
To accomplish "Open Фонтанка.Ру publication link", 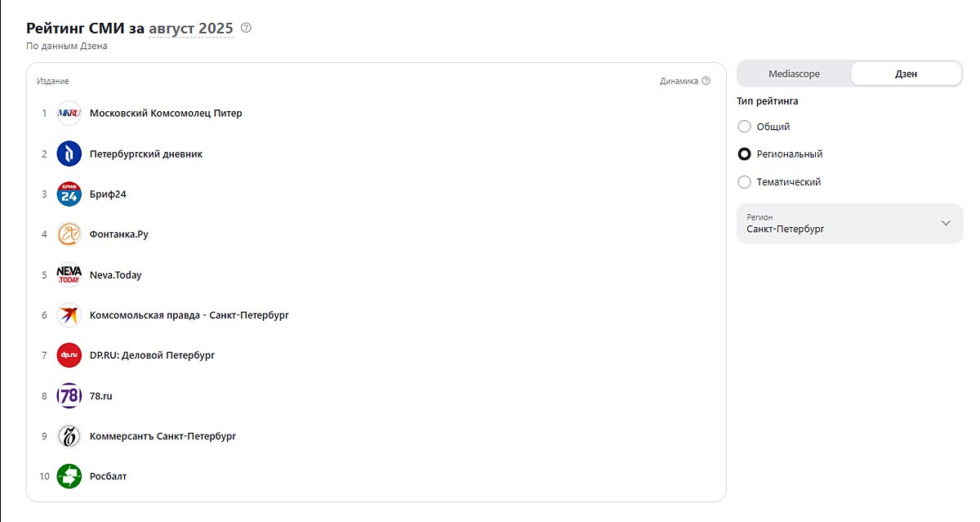I will 119,234.
